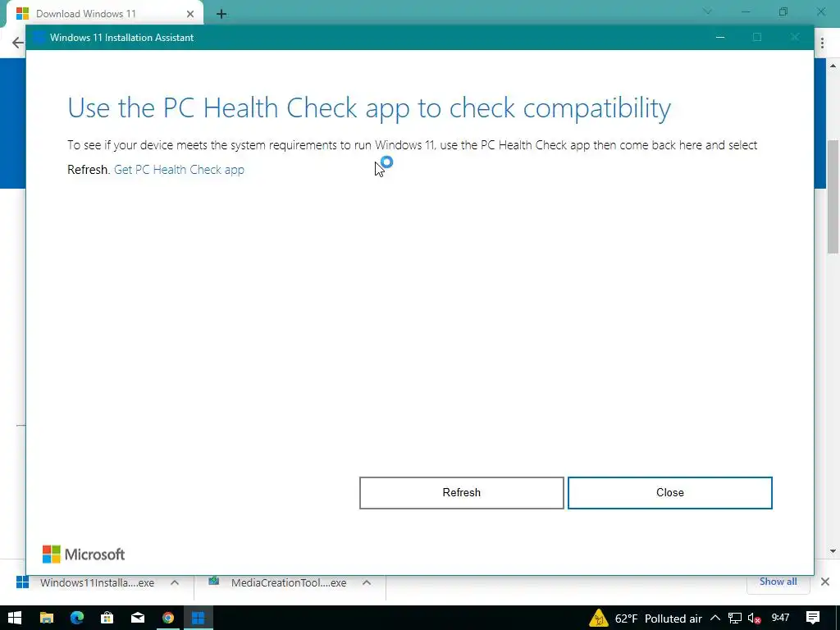The height and width of the screenshot is (630, 840).
Task: Close the Download Windows 11 browser tab
Action: click(190, 14)
